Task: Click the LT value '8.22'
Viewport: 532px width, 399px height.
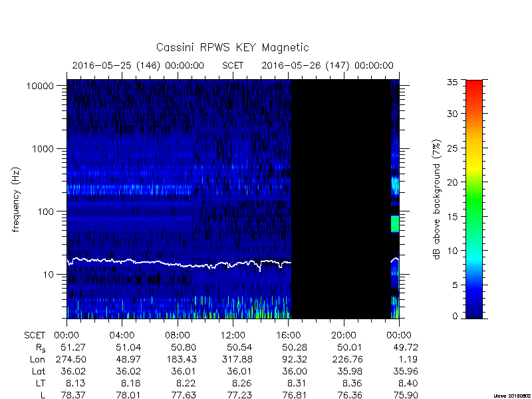Action: coord(187,384)
